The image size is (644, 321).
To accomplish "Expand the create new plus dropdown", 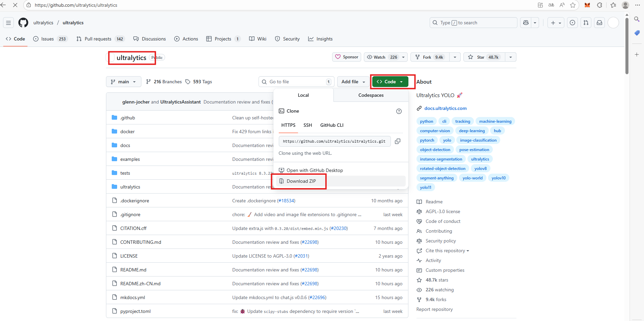I will (556, 23).
